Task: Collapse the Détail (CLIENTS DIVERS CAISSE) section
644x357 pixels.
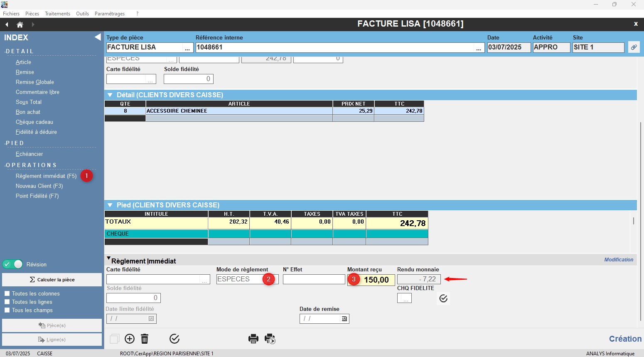Action: coord(110,95)
